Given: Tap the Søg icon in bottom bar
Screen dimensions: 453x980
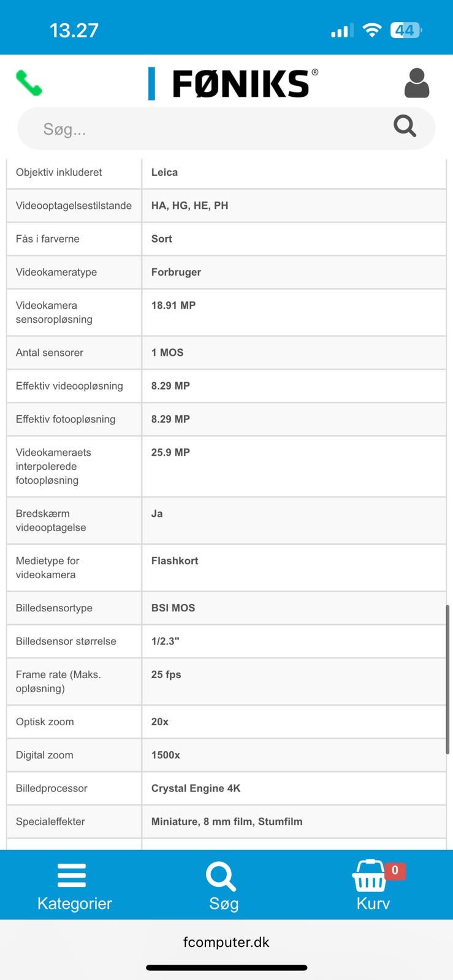Looking at the screenshot, I should coord(221,876).
